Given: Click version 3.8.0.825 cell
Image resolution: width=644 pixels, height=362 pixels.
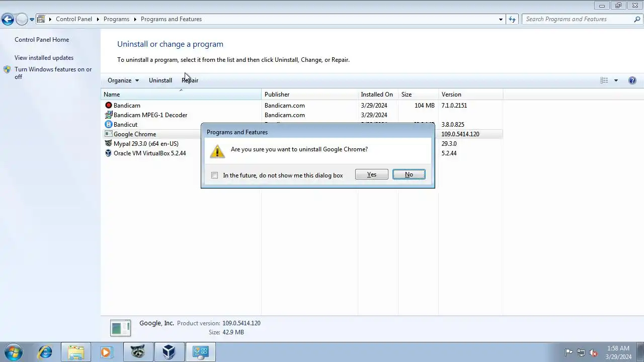Looking at the screenshot, I should tap(453, 125).
